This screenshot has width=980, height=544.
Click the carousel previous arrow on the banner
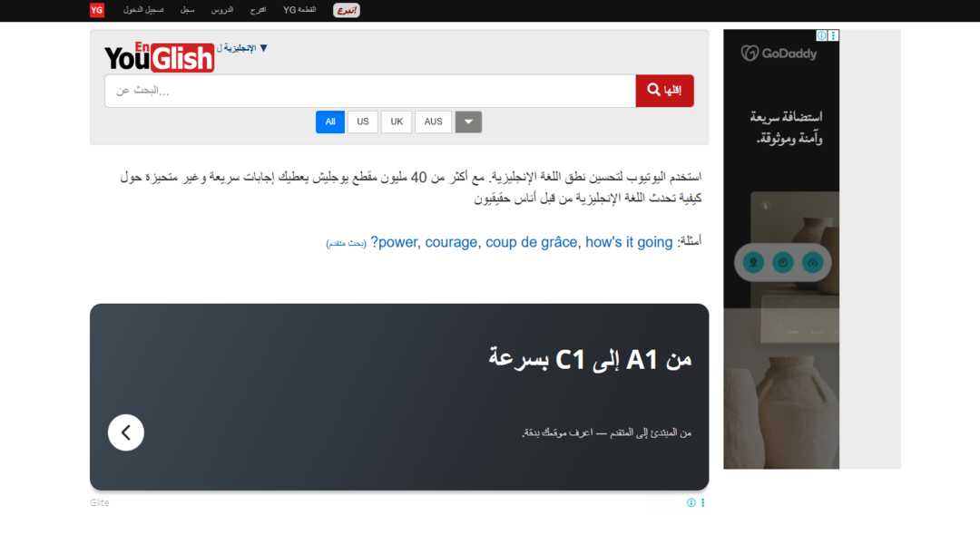tap(125, 432)
